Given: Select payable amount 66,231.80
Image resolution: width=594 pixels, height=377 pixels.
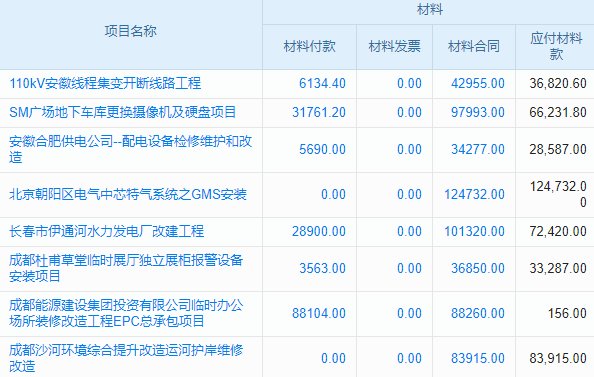Looking at the screenshot, I should tap(558, 113).
